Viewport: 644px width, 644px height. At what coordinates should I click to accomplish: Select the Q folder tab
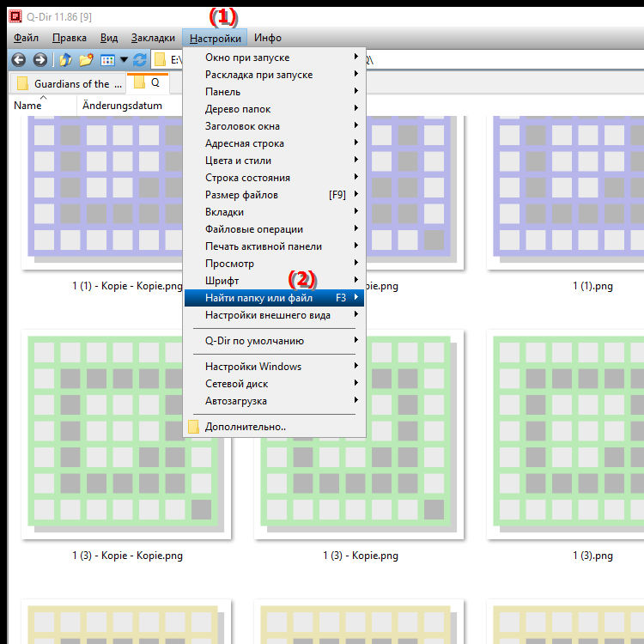click(x=148, y=82)
